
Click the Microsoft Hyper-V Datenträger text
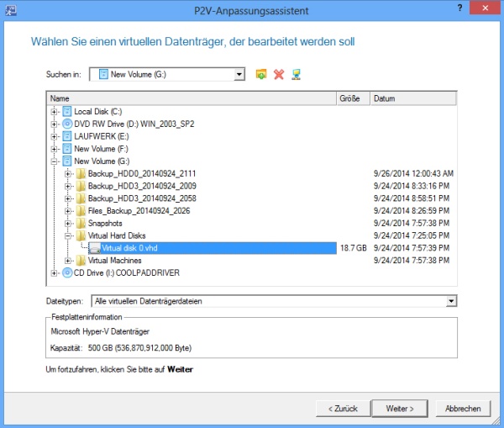click(x=100, y=331)
